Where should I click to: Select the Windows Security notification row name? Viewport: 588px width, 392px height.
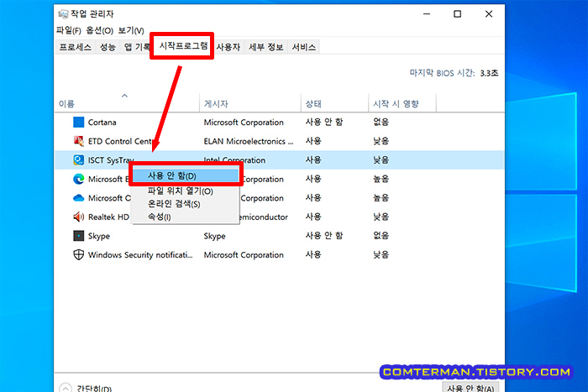[x=140, y=255]
